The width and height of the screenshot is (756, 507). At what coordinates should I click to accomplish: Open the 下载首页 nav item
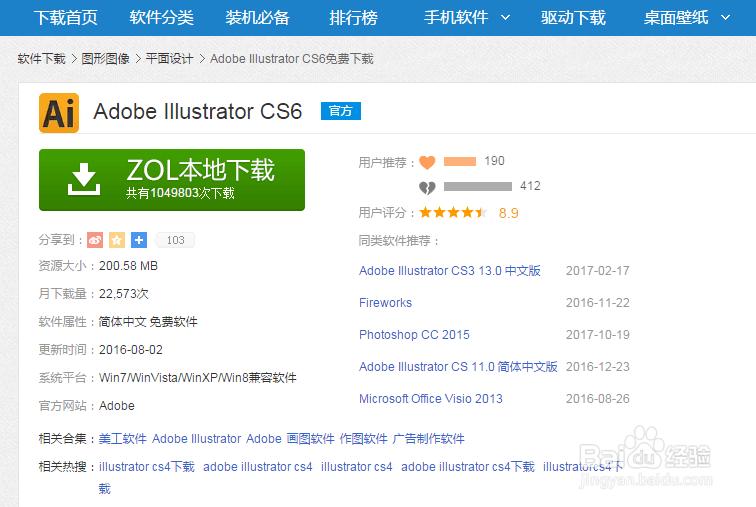66,18
